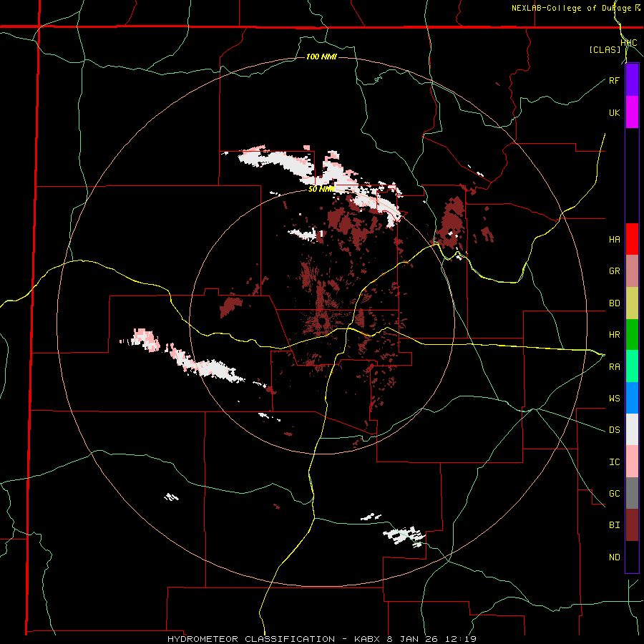Screen dimensions: 644x644
Task: Click the GC legend label
Action: coord(614,493)
